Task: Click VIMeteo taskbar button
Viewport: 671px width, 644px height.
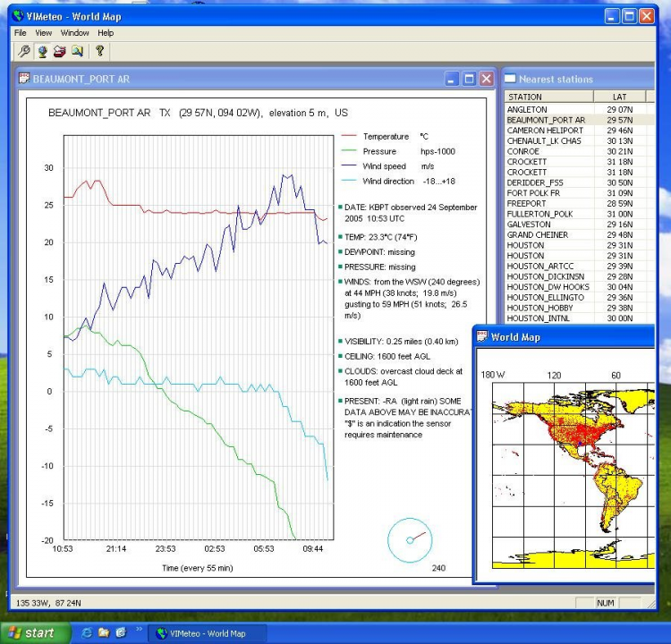Action: [200, 633]
